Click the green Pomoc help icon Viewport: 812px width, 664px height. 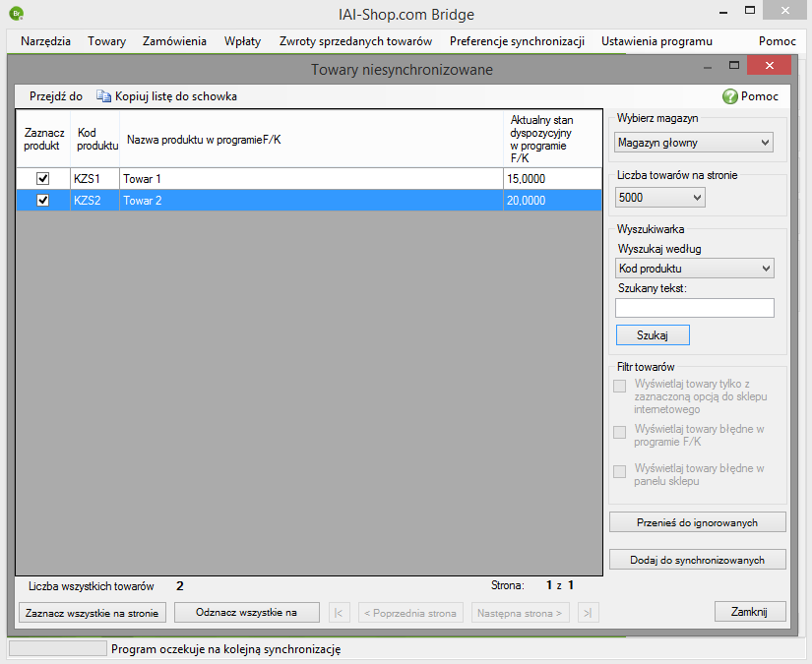730,96
